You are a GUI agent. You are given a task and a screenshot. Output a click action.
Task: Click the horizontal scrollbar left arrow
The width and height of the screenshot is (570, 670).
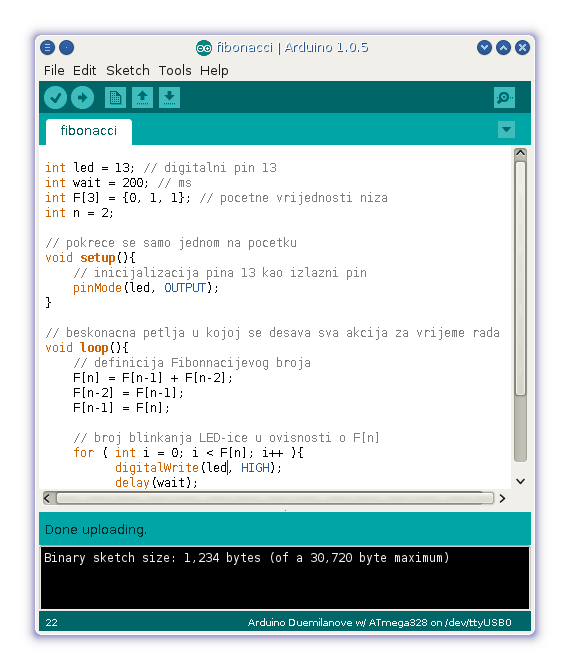point(47,498)
